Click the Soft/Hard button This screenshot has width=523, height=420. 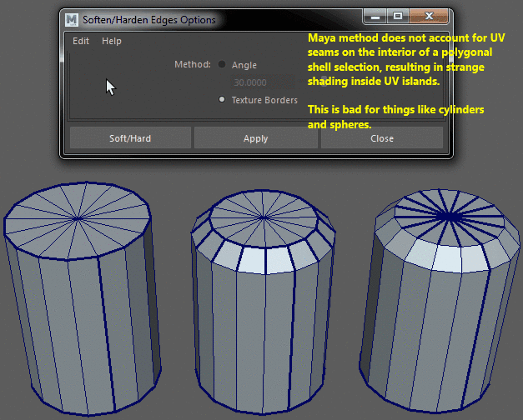click(x=130, y=138)
